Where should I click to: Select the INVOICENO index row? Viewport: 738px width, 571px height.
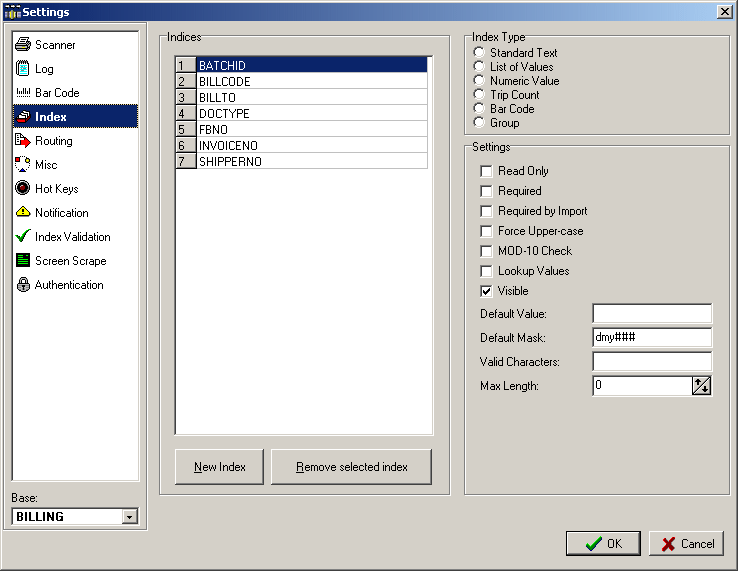pos(312,145)
